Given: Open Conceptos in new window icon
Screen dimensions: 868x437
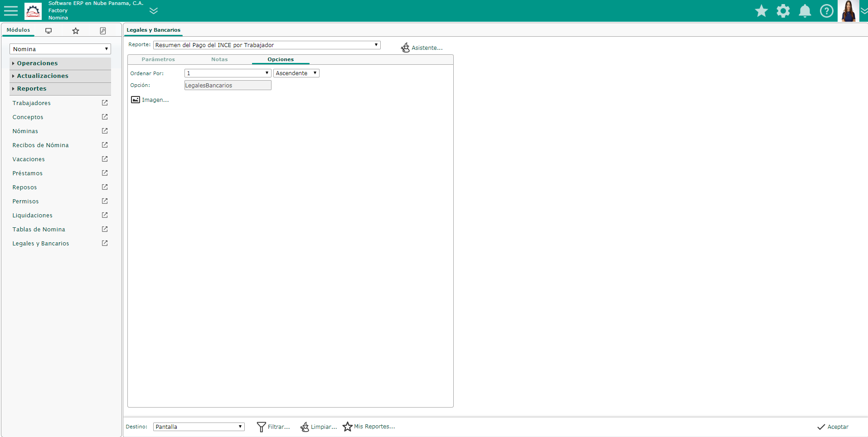Looking at the screenshot, I should pyautogui.click(x=105, y=117).
